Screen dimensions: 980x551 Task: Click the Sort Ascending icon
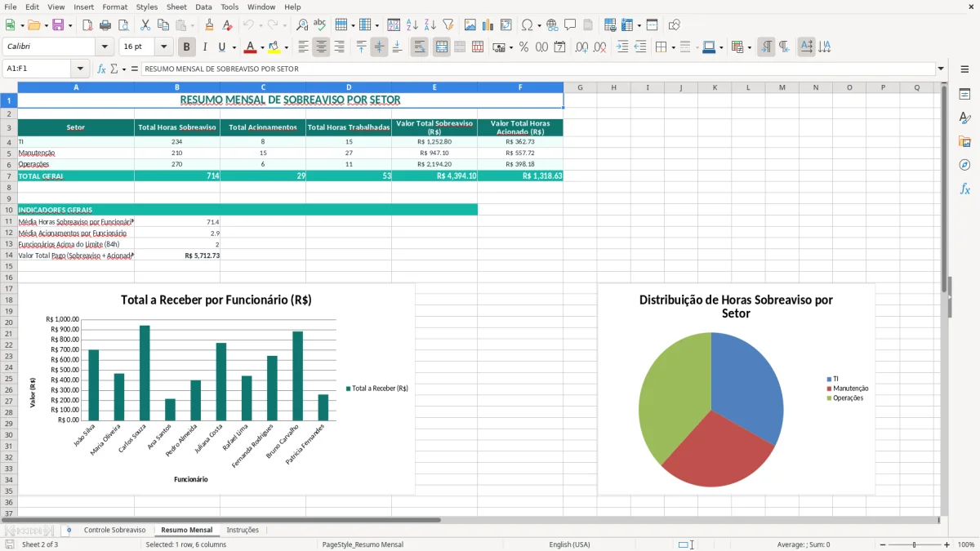[x=412, y=25]
